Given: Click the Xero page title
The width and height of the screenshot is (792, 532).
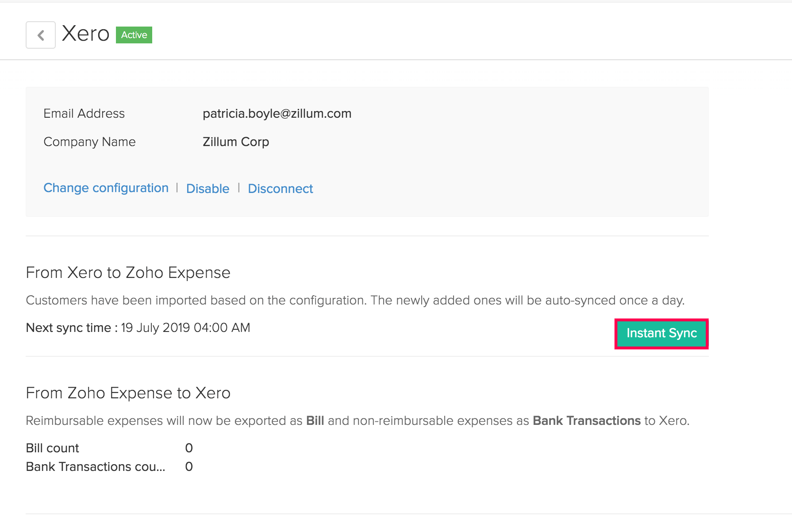Looking at the screenshot, I should coord(85,34).
